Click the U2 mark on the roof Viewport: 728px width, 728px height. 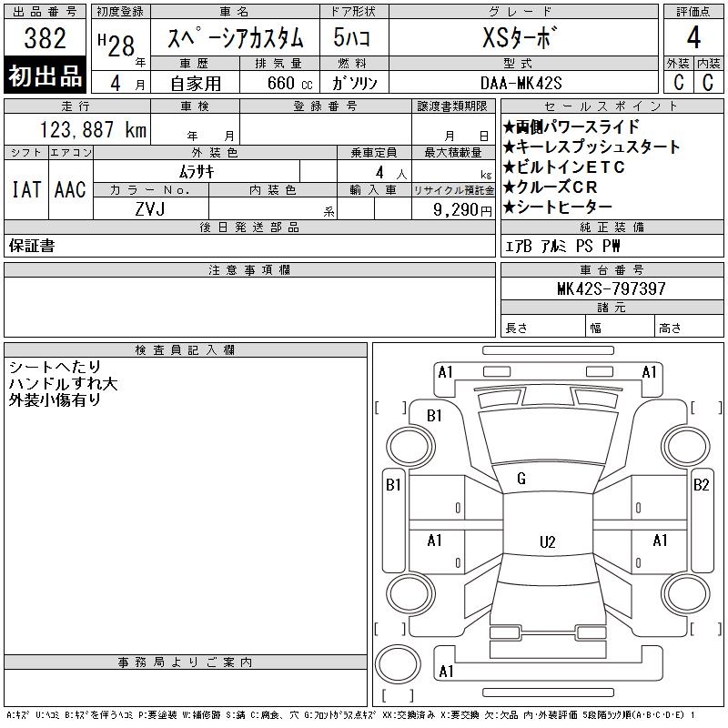coord(548,541)
